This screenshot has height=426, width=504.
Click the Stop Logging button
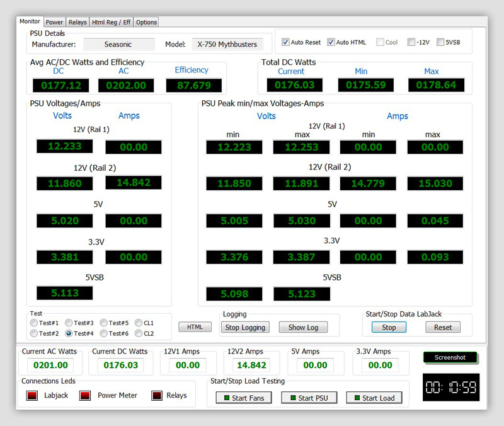(245, 327)
